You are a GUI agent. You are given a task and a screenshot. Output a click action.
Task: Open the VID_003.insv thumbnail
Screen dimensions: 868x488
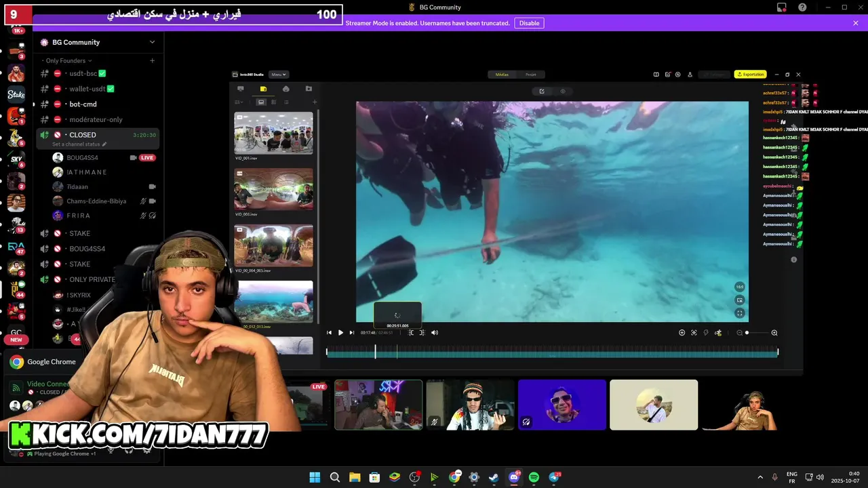[x=273, y=189]
